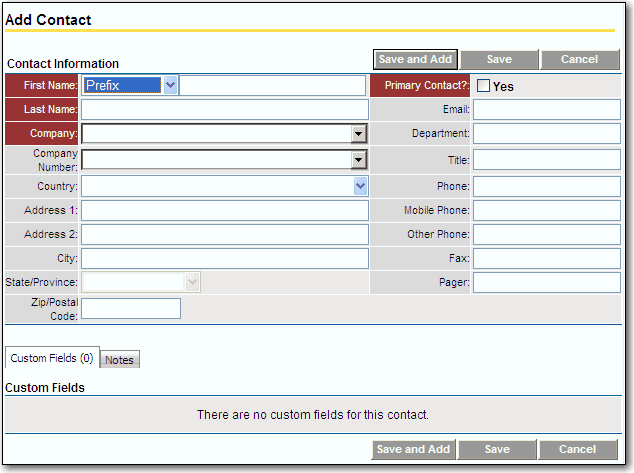
Task: Click the bottom Cancel button
Action: tap(577, 450)
